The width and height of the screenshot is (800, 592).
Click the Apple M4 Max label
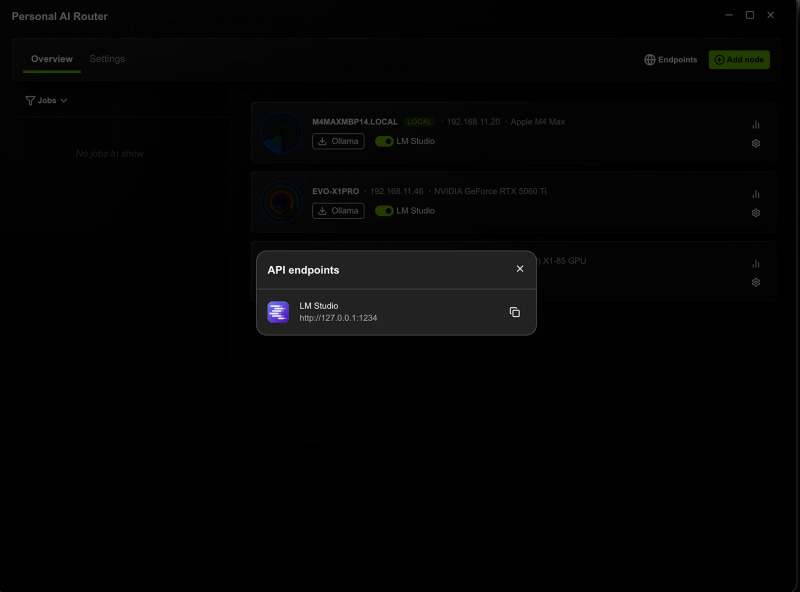(537, 122)
